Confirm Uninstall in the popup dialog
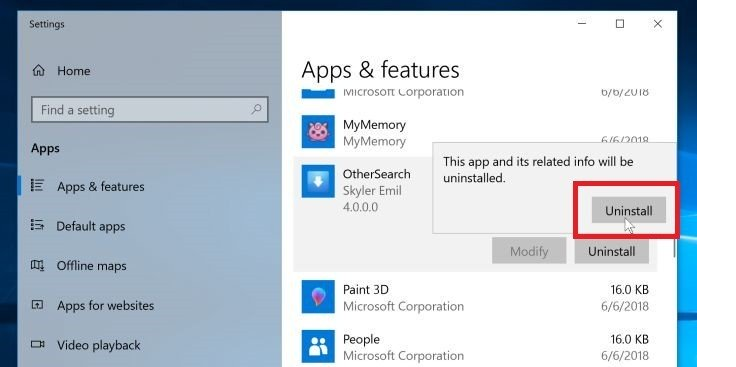 629,210
